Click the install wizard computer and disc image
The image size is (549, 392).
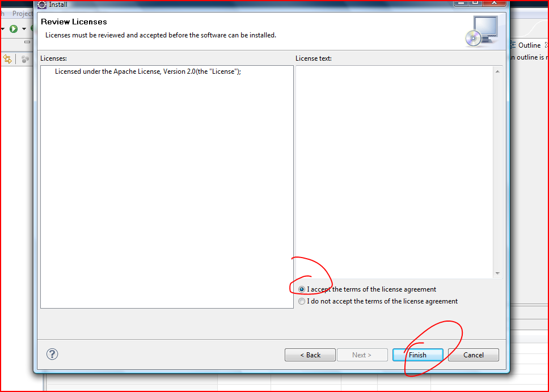[482, 31]
